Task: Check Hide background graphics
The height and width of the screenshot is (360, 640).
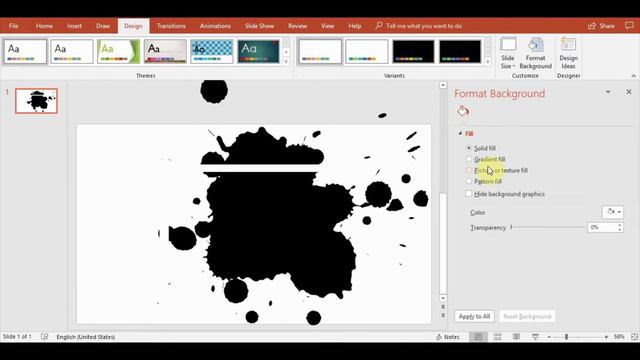Action: click(469, 193)
